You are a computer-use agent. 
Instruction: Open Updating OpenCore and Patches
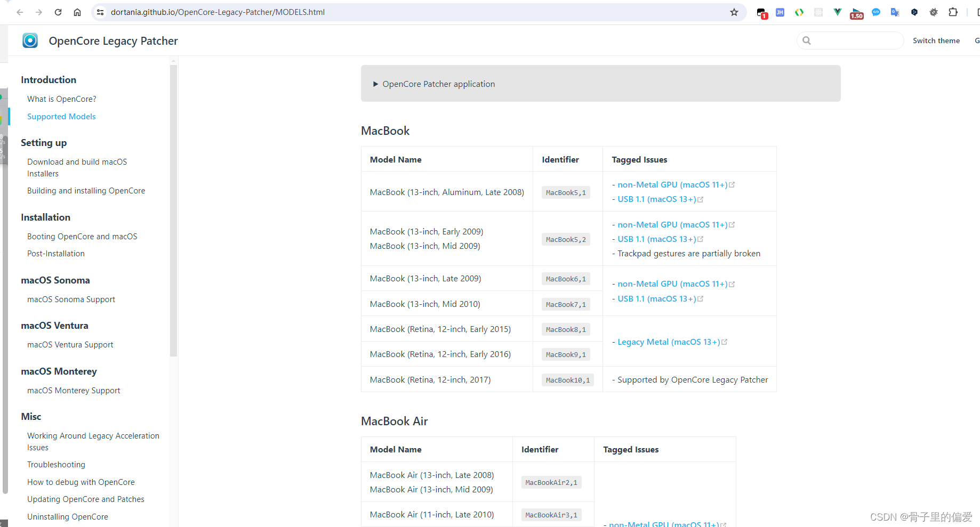86,499
